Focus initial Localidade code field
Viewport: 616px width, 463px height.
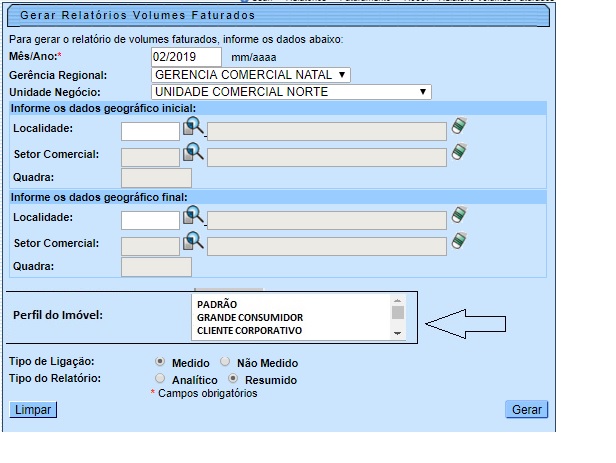pos(150,131)
